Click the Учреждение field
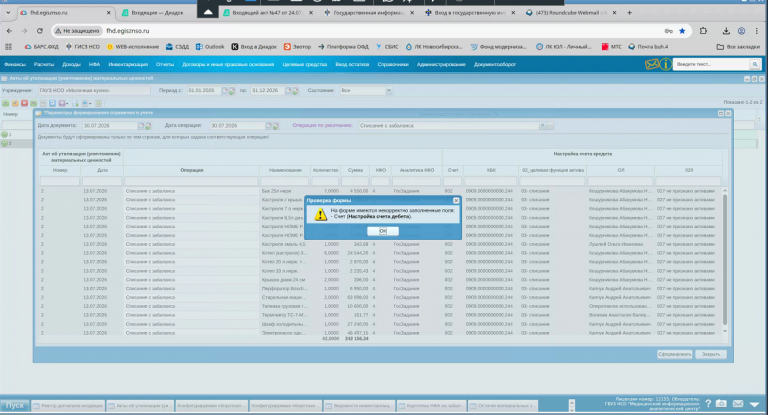 pyautogui.click(x=94, y=91)
